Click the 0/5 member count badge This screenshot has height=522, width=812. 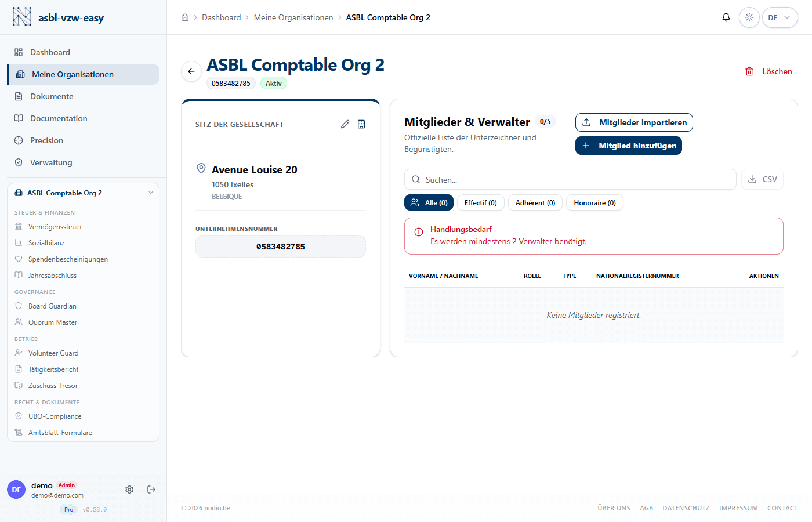(x=545, y=122)
